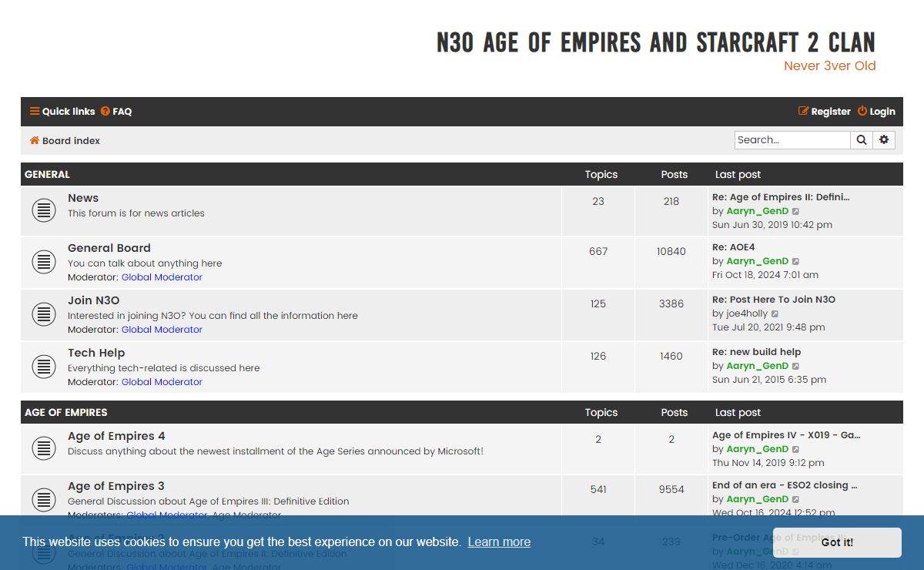
Task: Open the GENERAL category header
Action: point(47,175)
